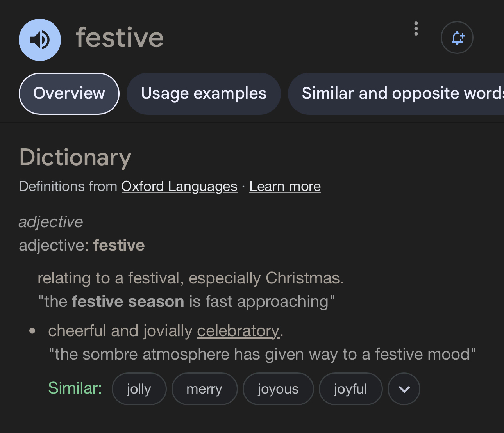
Task: Expand more similar words with the chevron
Action: (x=404, y=389)
